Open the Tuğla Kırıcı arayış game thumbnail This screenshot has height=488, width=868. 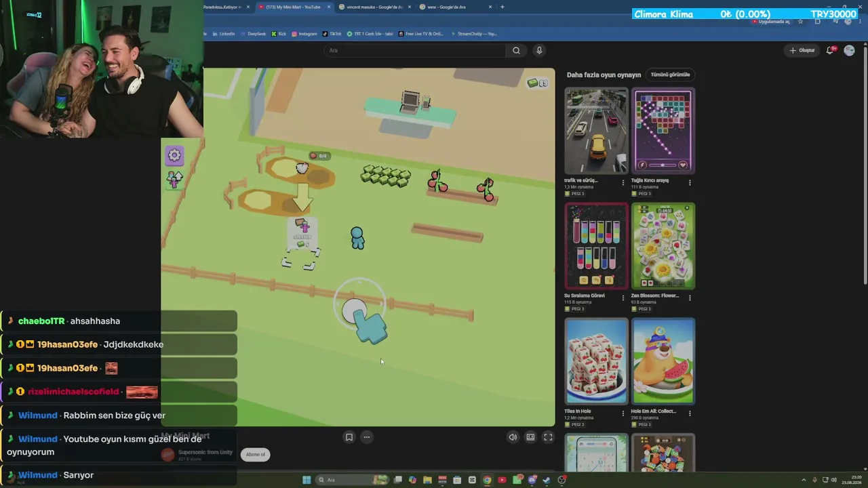tap(663, 130)
